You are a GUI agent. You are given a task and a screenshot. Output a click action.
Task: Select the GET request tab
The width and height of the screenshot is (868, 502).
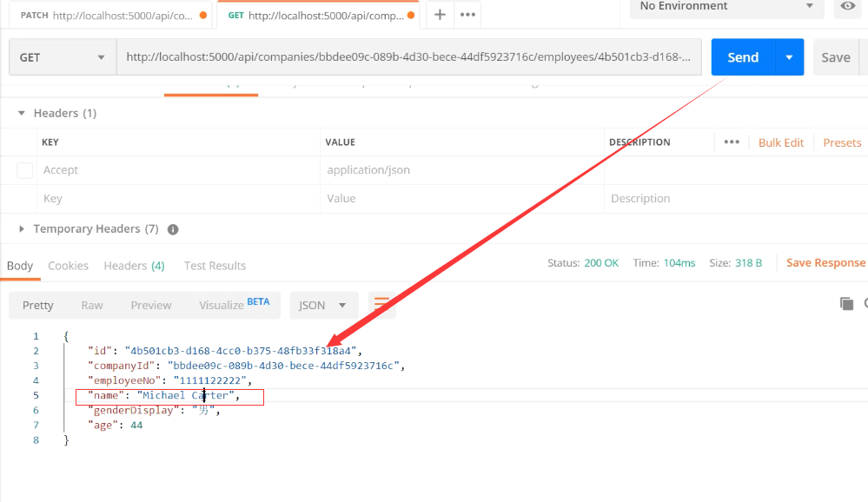pos(316,16)
